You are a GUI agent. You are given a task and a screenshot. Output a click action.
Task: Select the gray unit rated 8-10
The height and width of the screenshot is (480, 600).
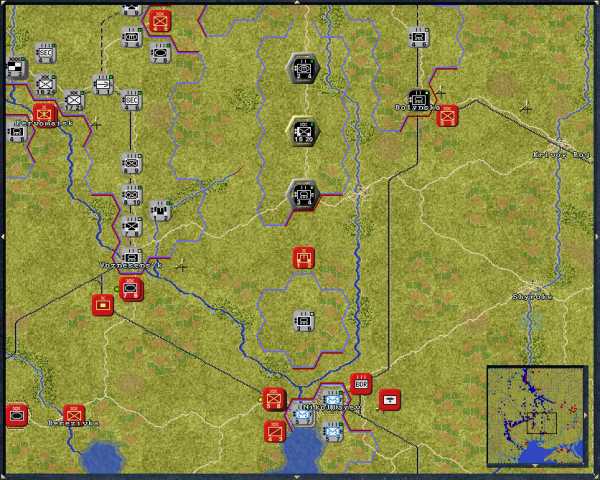[131, 195]
